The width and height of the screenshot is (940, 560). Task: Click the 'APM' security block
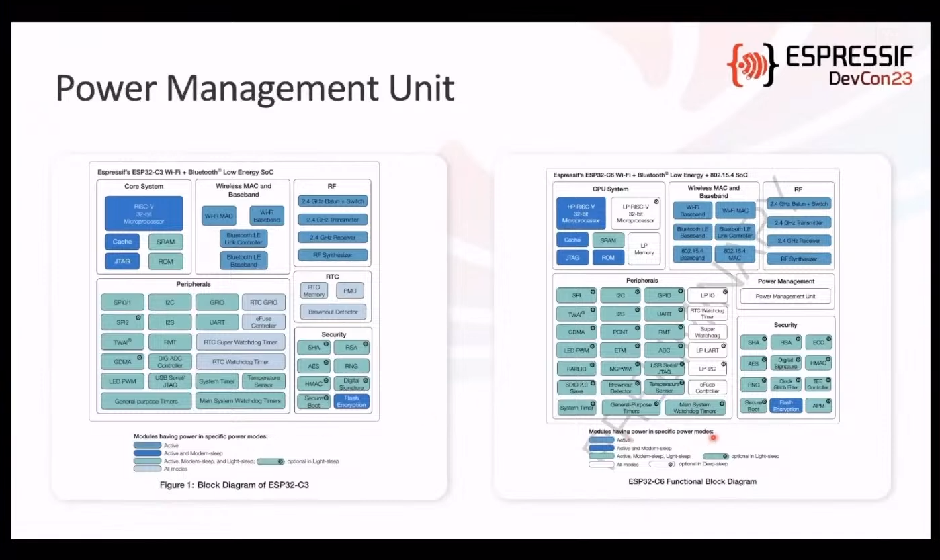[x=818, y=406]
